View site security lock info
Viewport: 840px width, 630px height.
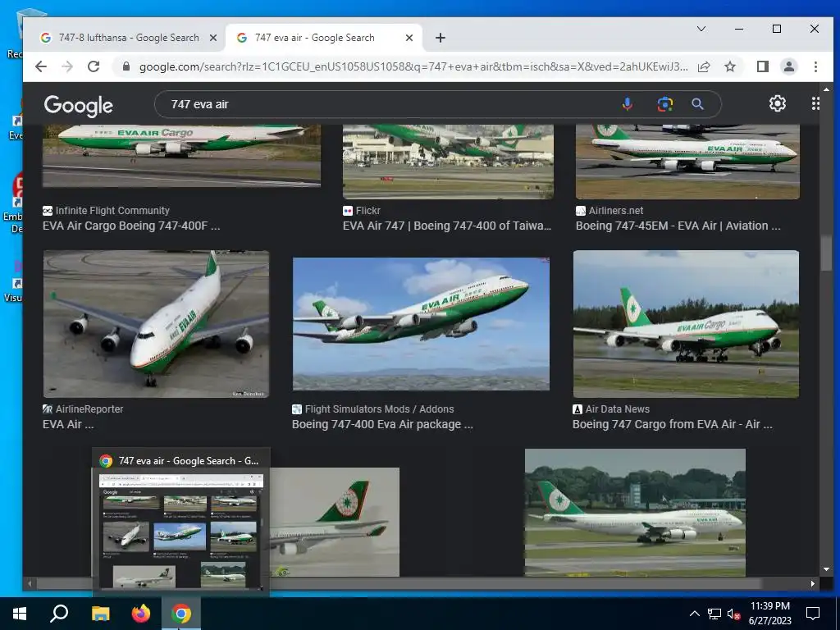point(126,66)
